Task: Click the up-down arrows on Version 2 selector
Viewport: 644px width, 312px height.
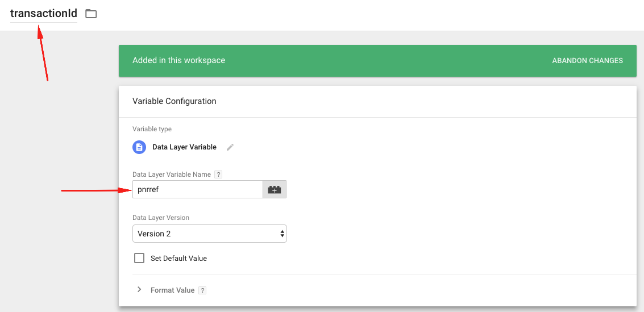Action: click(282, 234)
